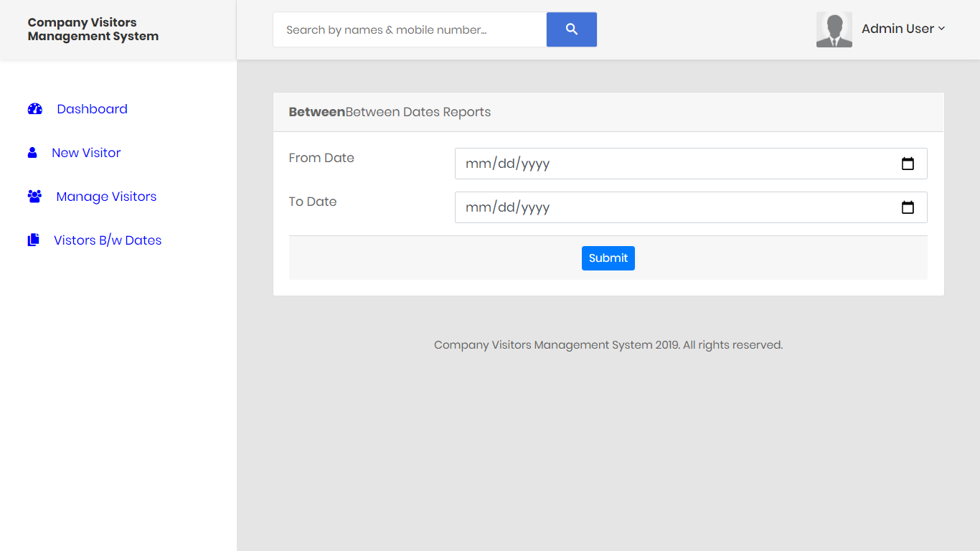Viewport: 980px width, 551px height.
Task: Select the Dashboard speedometer icon
Action: point(35,108)
